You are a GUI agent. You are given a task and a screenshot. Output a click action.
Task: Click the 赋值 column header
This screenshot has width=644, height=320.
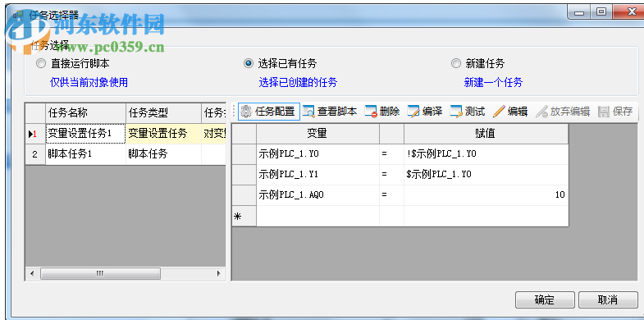pos(486,134)
